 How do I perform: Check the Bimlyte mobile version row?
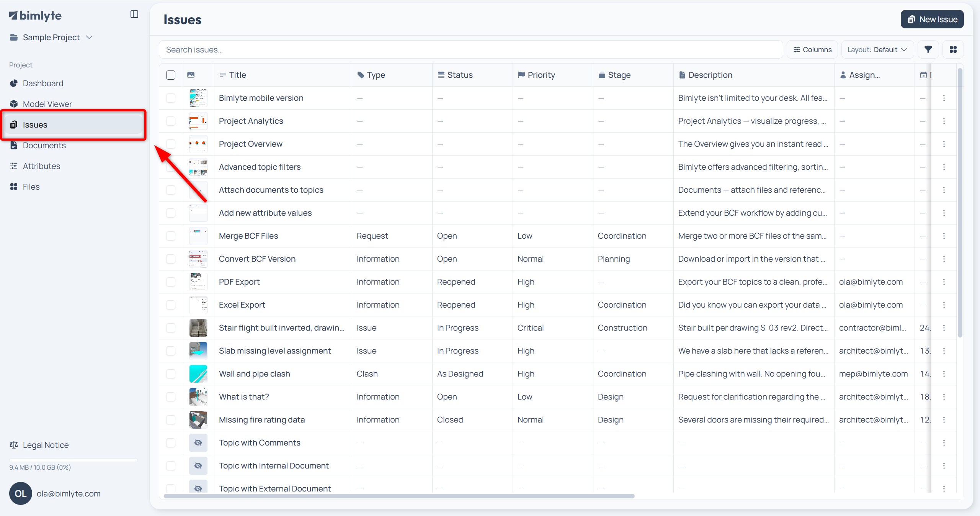click(x=171, y=98)
